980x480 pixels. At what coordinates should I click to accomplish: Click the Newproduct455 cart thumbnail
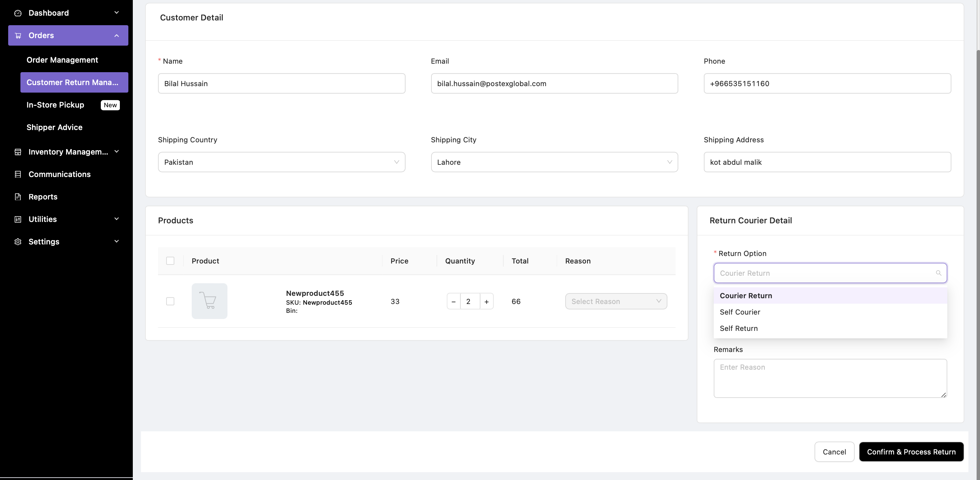click(x=209, y=301)
